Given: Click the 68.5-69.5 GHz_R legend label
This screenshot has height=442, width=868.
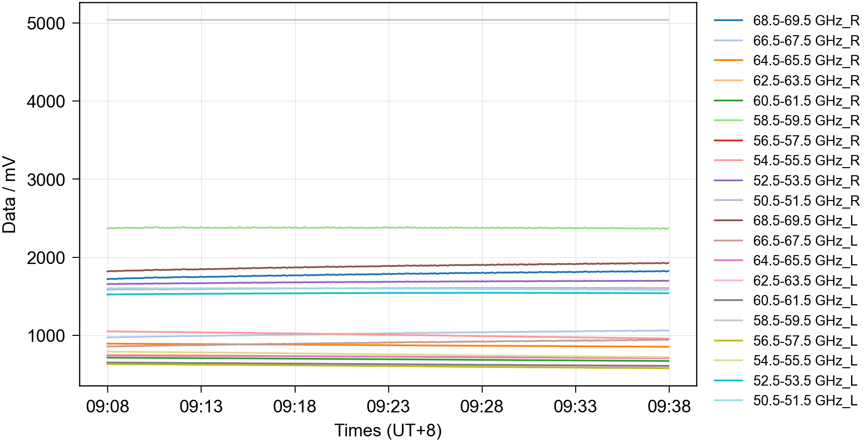Looking at the screenshot, I should click(x=805, y=21).
